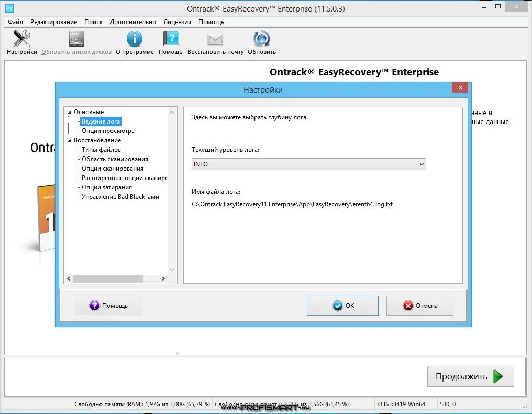
Task: Open the Поиск menu
Action: [93, 22]
